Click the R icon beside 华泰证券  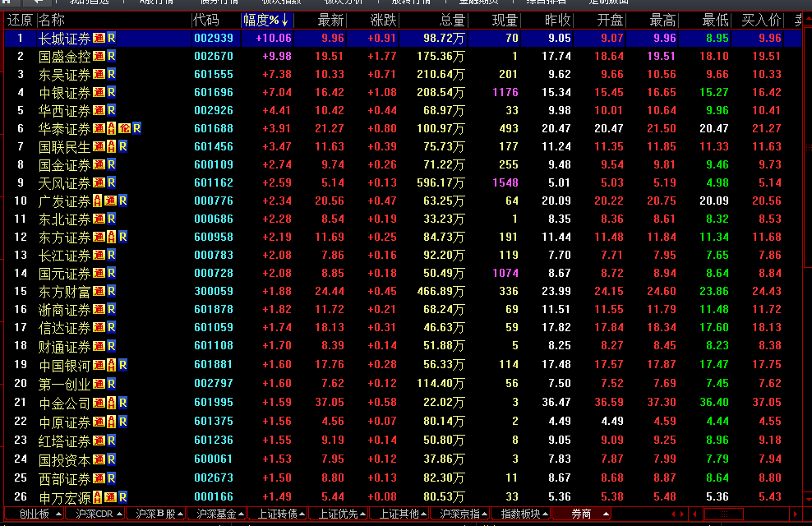coord(136,128)
